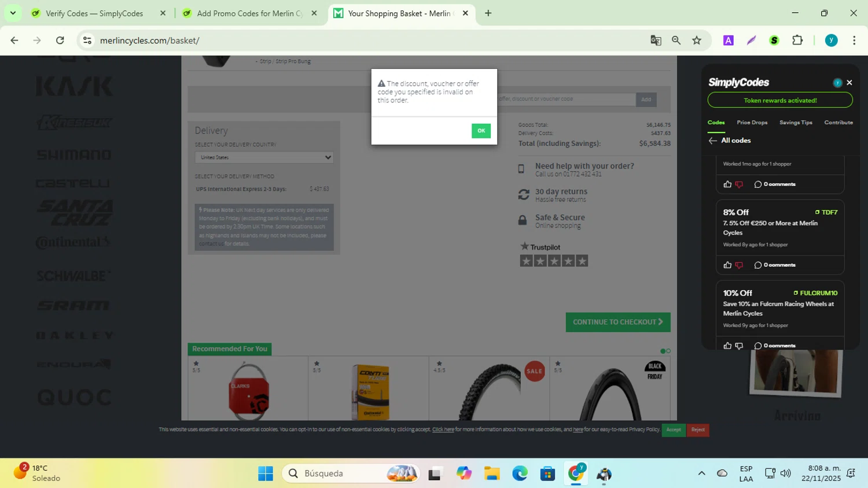
Task: Open the Extensions puzzle menu
Action: point(797,41)
